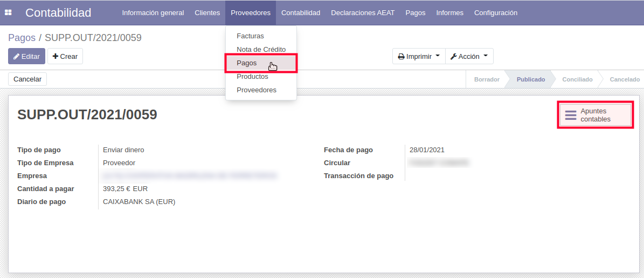
Task: Open the apps grid menu icon
Action: [8, 12]
